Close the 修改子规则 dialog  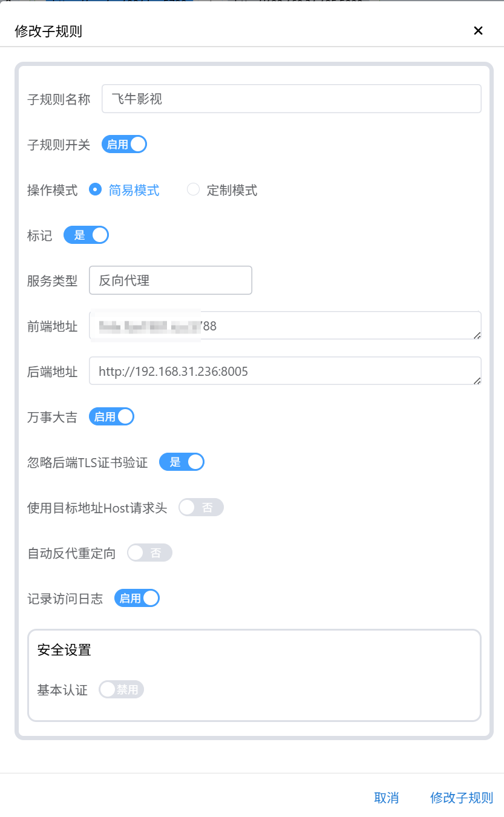click(x=478, y=31)
